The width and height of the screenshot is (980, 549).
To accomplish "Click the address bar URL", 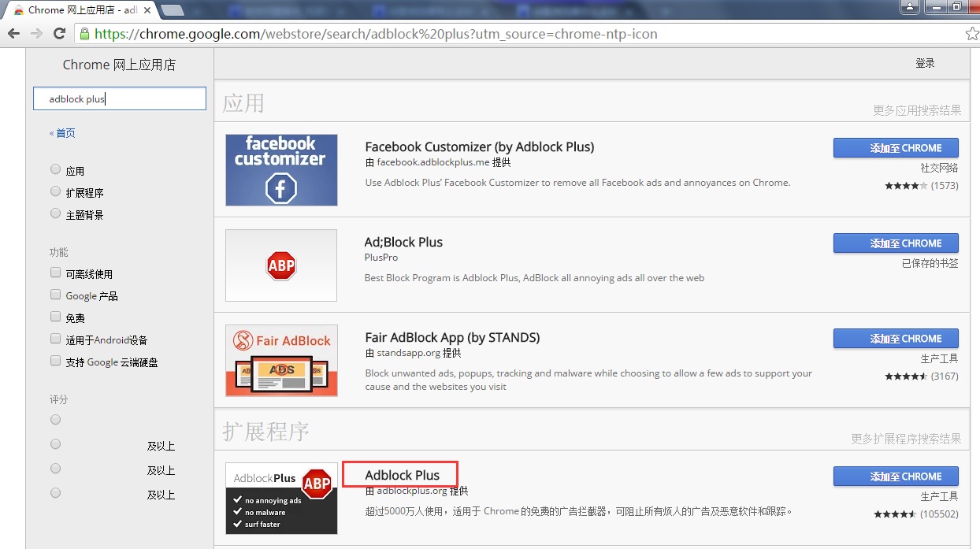I will pyautogui.click(x=376, y=34).
